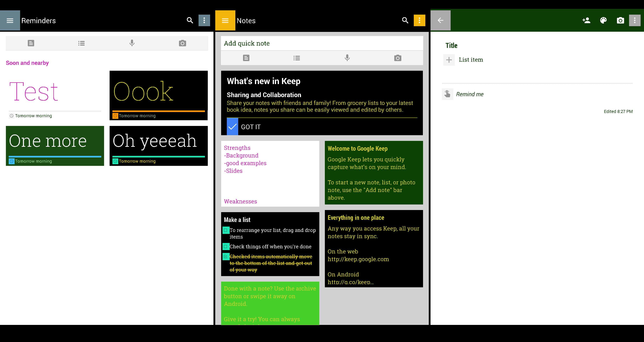The image size is (644, 342).
Task: Record voice note under Add quick note
Action: click(347, 58)
